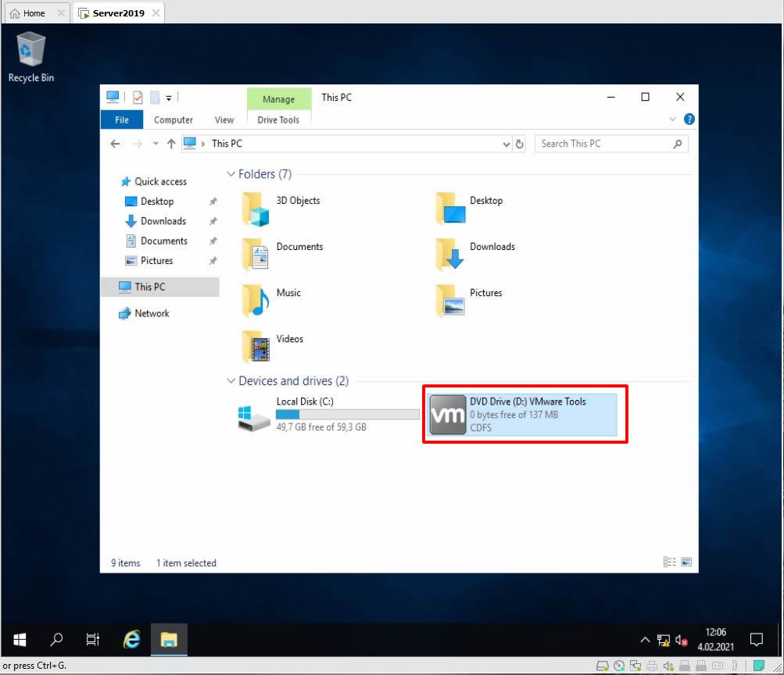Screen dimensions: 784x675
Task: Click the network tray icon
Action: tap(663, 640)
